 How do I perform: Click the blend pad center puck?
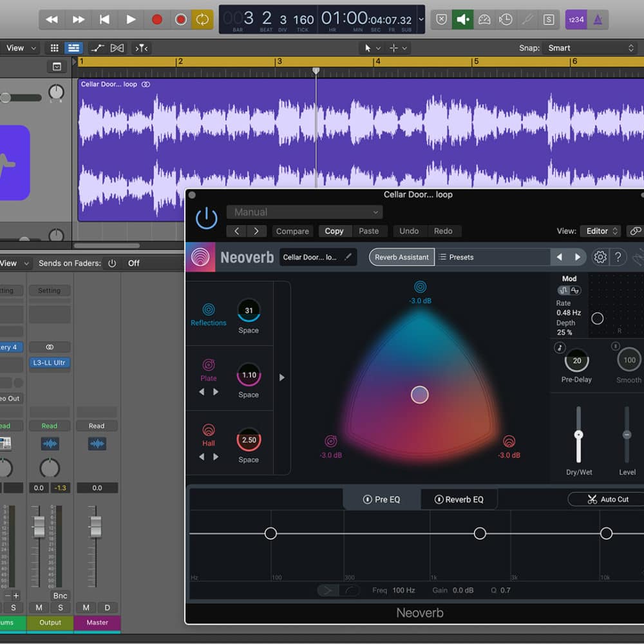pos(420,395)
